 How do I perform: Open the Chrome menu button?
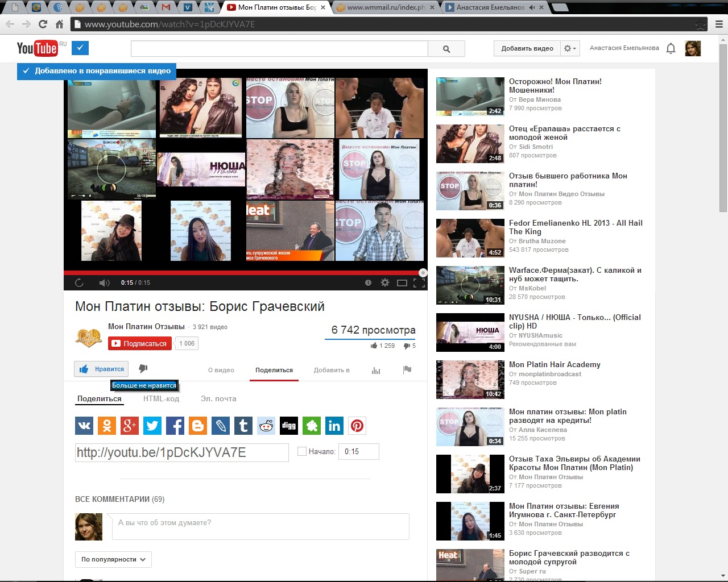click(719, 24)
